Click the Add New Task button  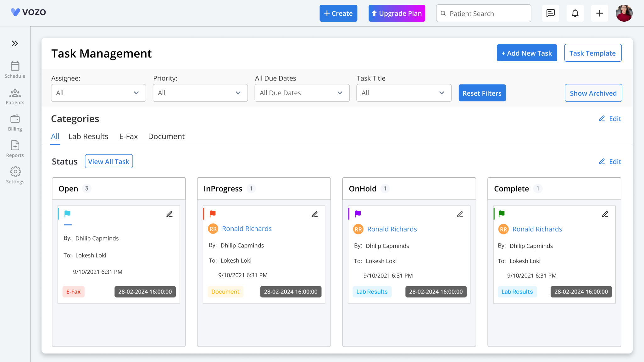click(x=527, y=53)
